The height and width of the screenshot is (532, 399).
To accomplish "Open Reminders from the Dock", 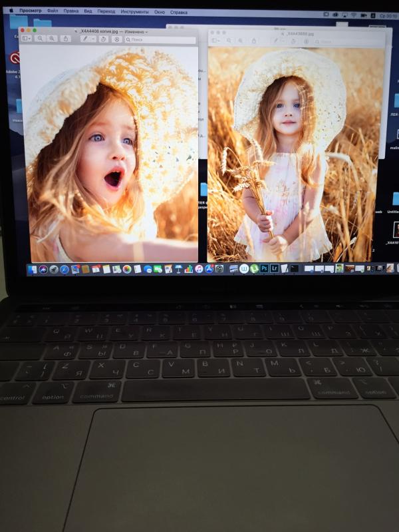I will tap(137, 270).
